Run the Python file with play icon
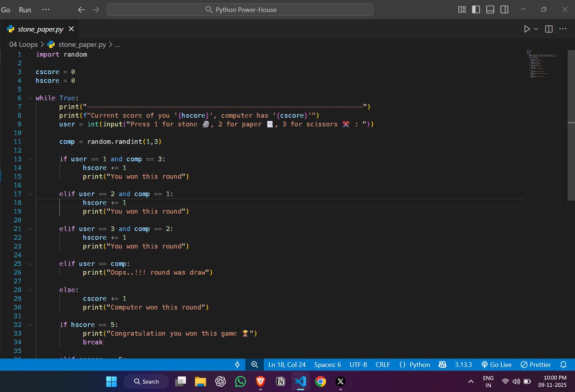This screenshot has height=392, width=575. 527,29
